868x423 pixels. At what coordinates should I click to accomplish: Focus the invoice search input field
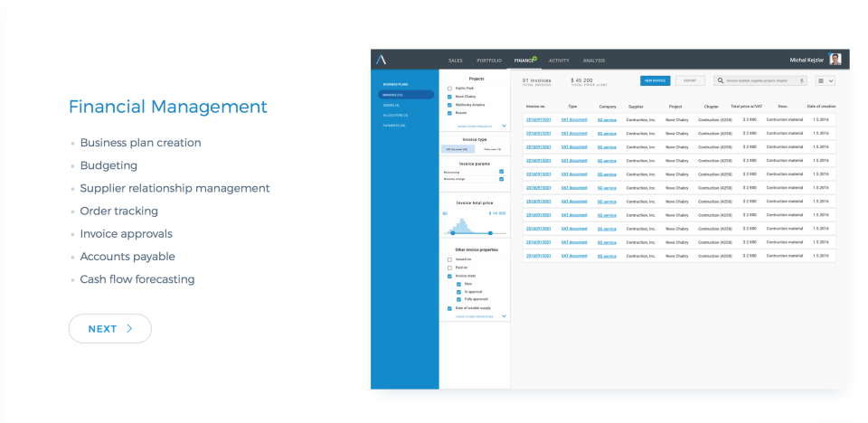point(760,80)
